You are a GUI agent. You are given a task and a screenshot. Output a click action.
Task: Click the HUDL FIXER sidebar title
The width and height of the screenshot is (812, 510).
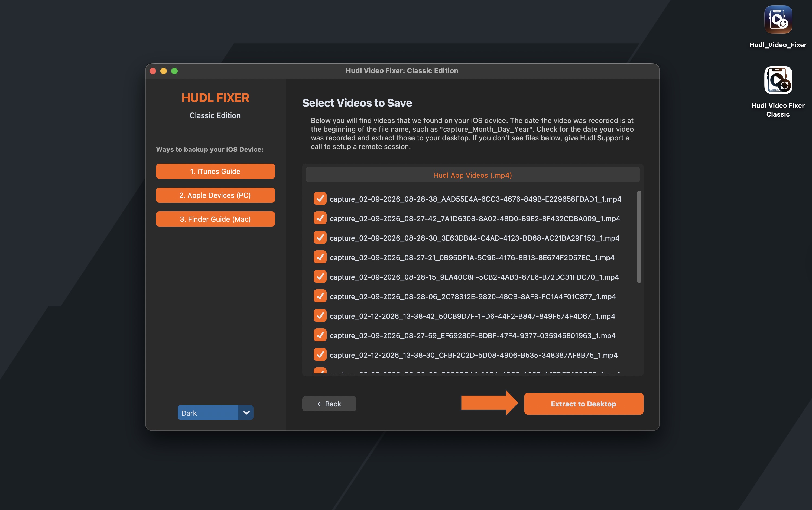[x=215, y=98]
